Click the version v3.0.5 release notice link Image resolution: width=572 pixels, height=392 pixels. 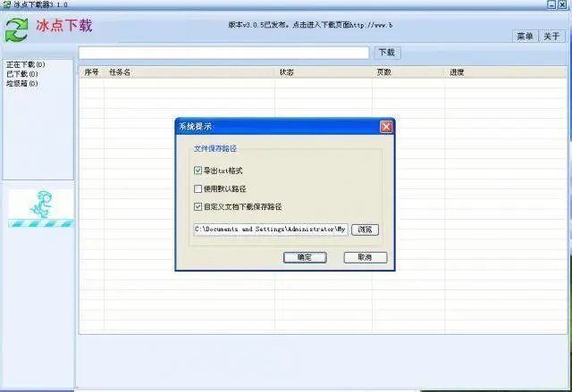(x=310, y=25)
